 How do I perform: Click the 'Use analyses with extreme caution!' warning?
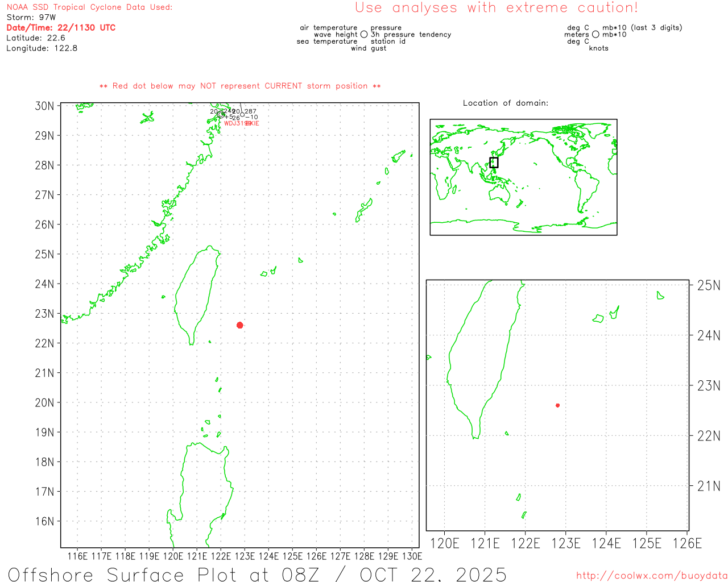click(496, 8)
